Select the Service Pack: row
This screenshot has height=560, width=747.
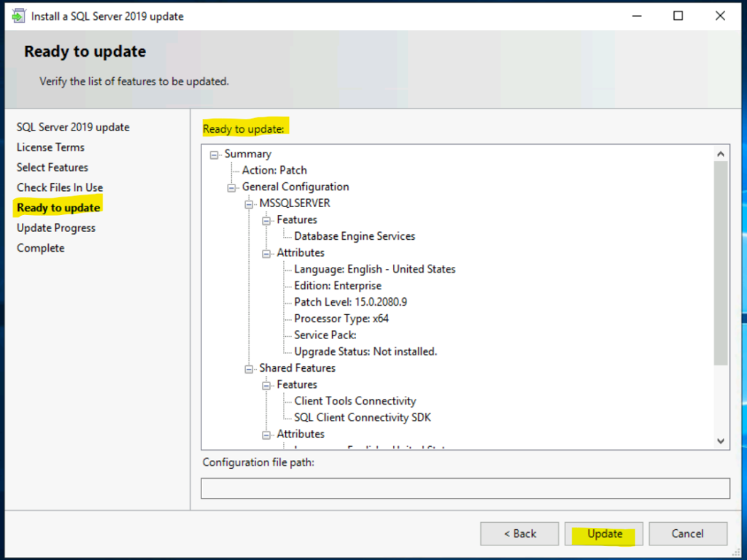tap(325, 335)
